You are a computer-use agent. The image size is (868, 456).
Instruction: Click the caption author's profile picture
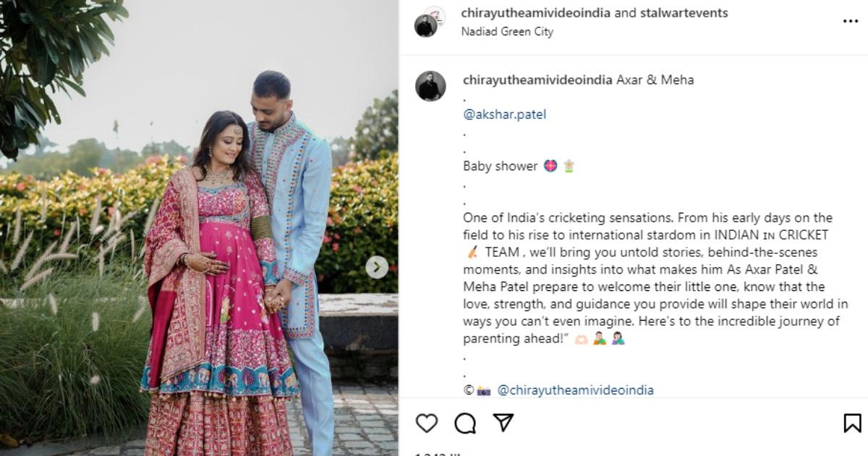(x=430, y=86)
